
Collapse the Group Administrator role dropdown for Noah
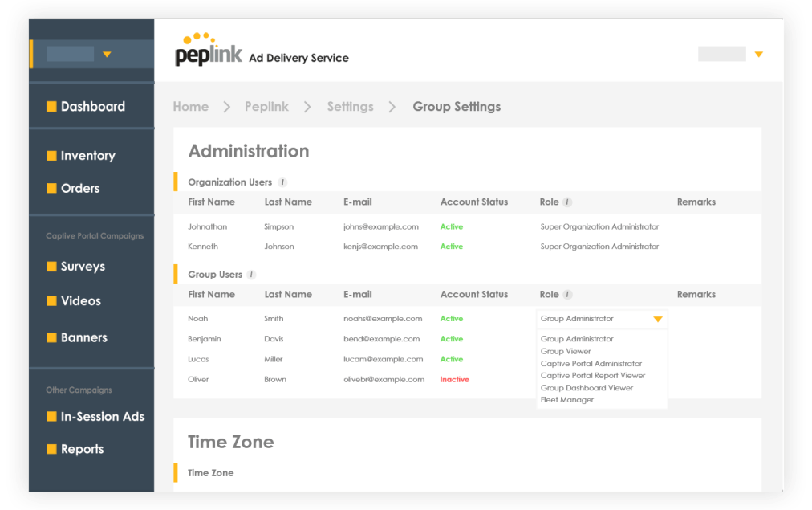657,319
